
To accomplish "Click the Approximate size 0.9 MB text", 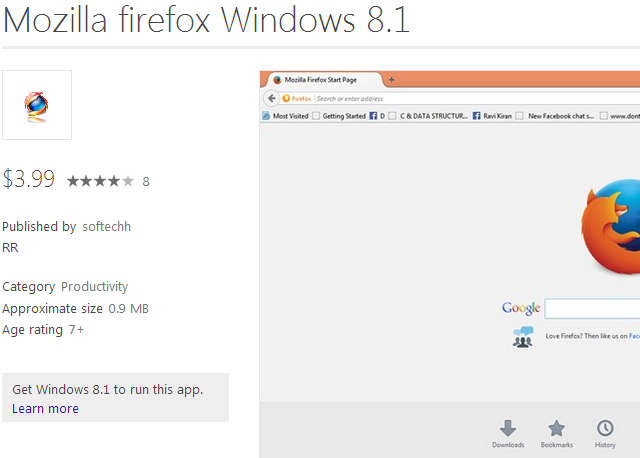I will pyautogui.click(x=76, y=309).
